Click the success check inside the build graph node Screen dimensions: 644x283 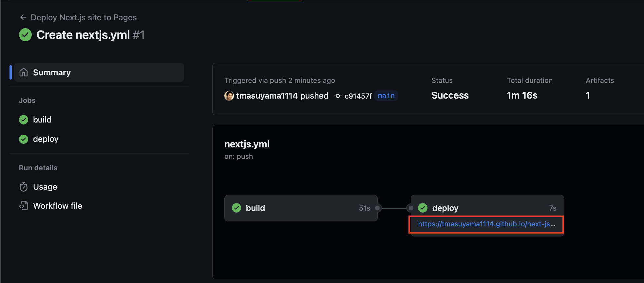[236, 208]
